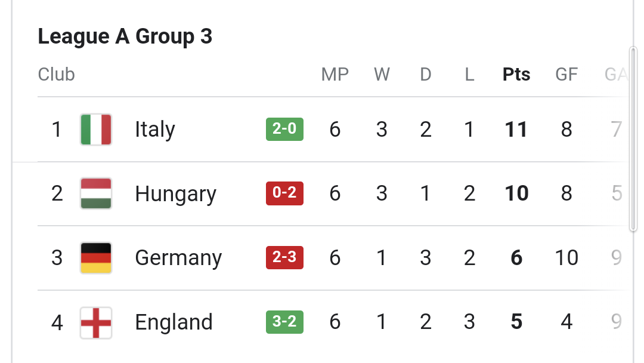Click the Italy flag icon
644x363 pixels.
pyautogui.click(x=95, y=130)
